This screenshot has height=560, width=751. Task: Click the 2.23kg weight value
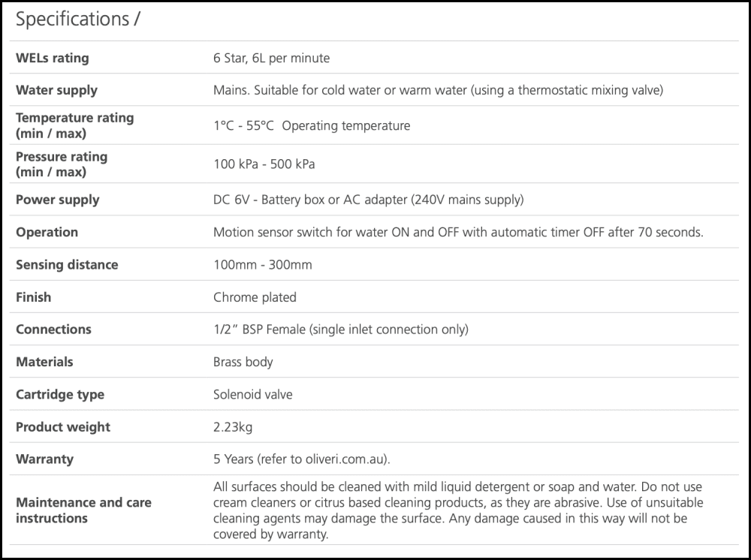(x=233, y=427)
